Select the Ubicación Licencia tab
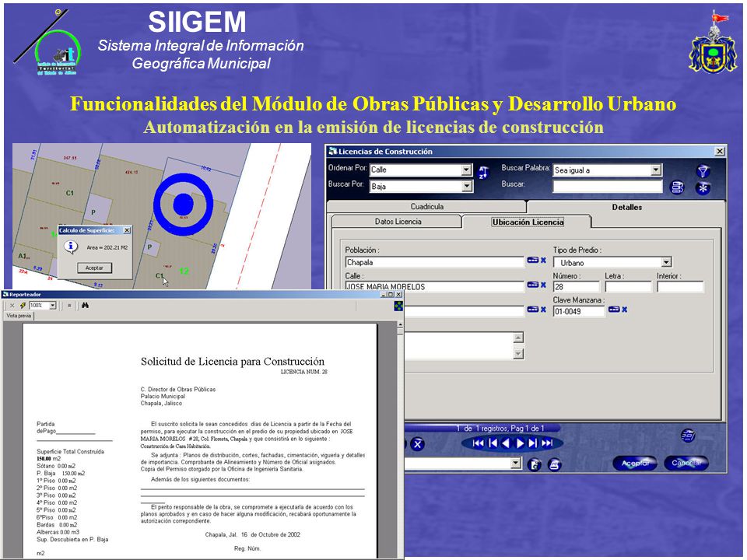Screen dimensions: 747x560 point(528,222)
